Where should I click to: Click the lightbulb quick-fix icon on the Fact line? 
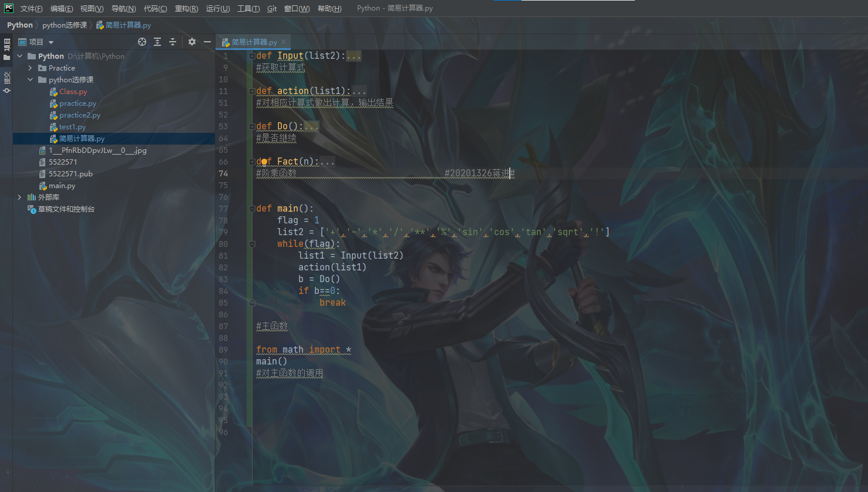click(265, 162)
